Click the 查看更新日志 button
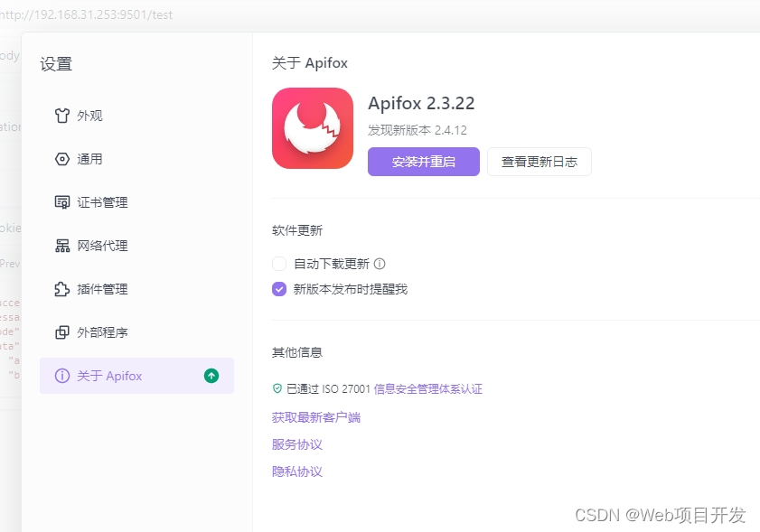Viewport: 760px width, 532px height. tap(539, 162)
